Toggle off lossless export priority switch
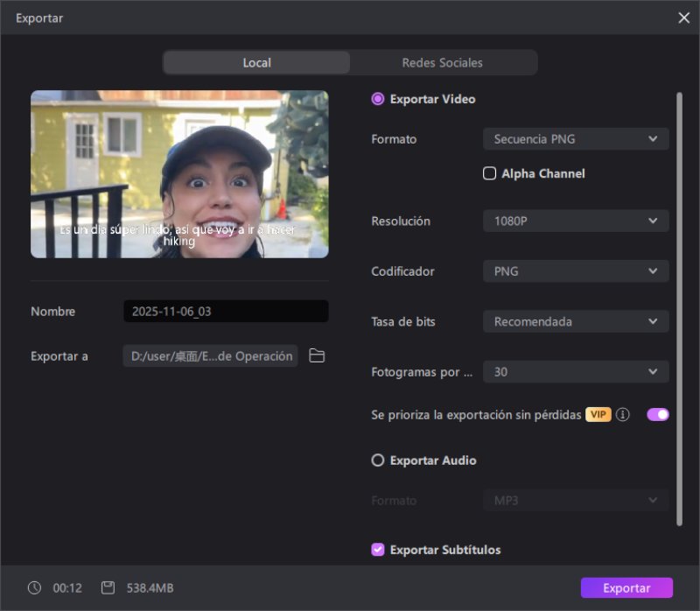This screenshot has height=611, width=700. point(657,415)
